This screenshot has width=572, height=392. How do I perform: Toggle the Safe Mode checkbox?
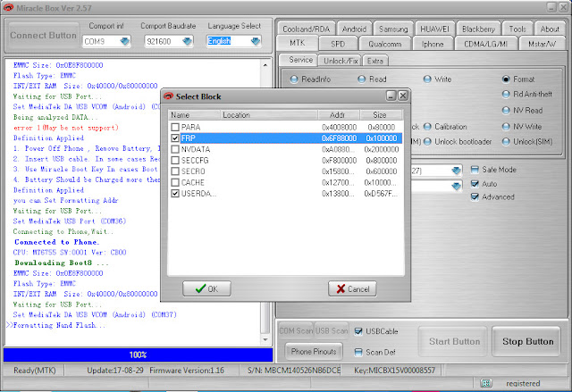click(475, 170)
